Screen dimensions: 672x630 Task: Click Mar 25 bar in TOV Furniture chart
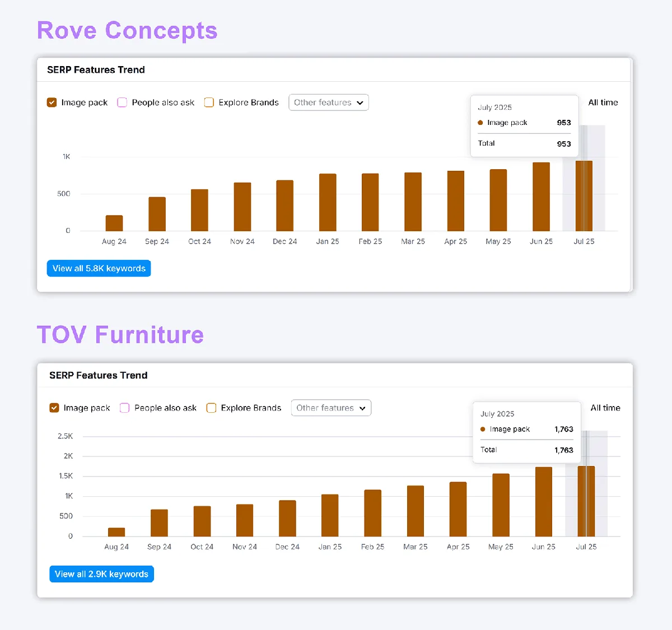[x=416, y=511]
